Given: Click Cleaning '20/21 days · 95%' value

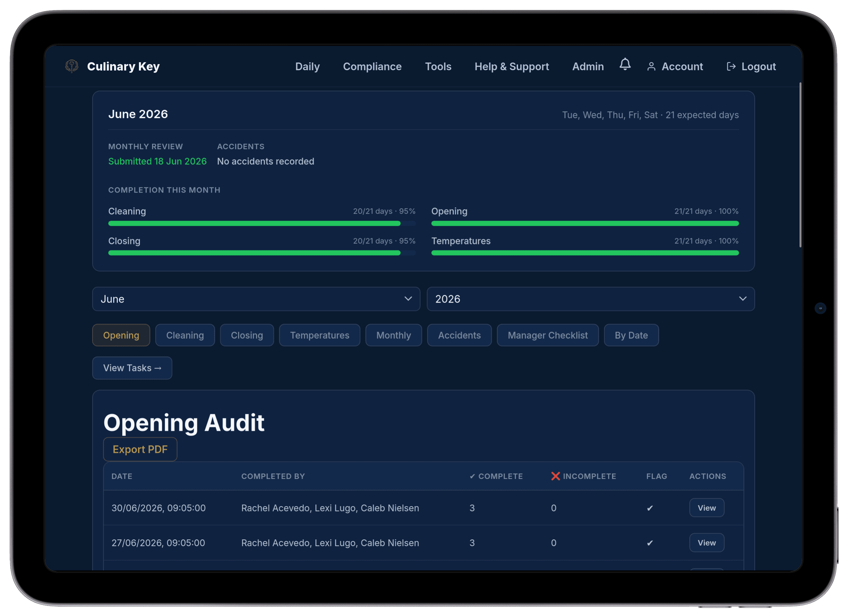Looking at the screenshot, I should [384, 211].
